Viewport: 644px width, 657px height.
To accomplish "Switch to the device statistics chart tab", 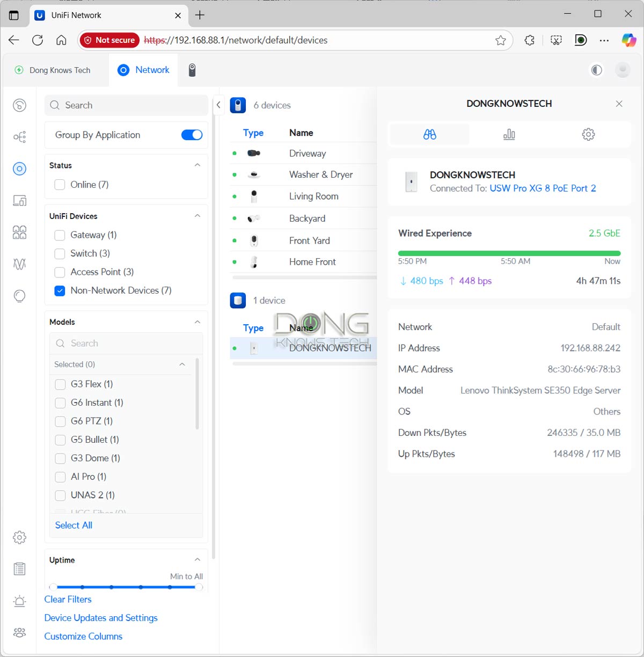I will click(509, 134).
